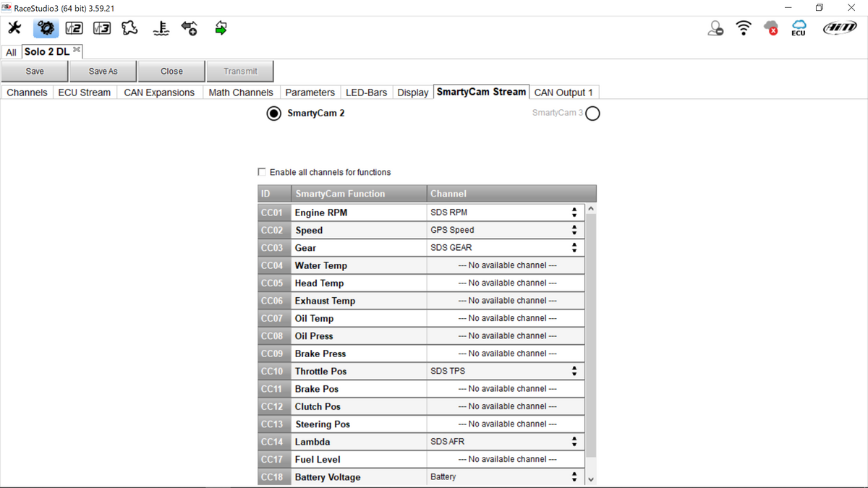Click the Transmit button

240,71
